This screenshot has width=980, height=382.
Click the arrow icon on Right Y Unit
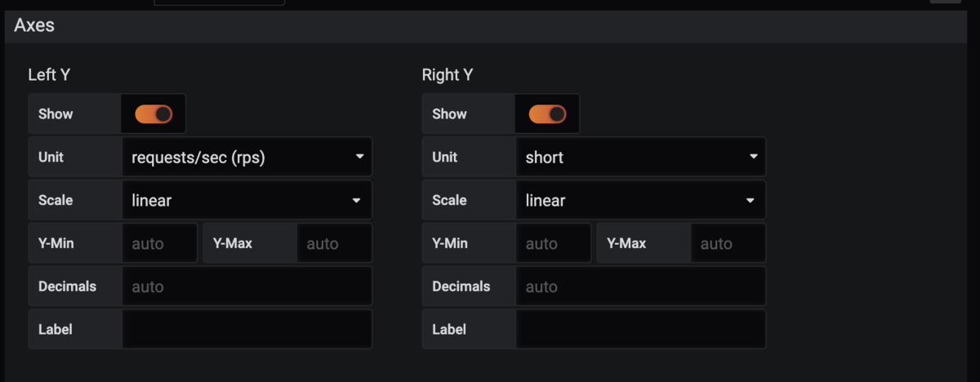[x=753, y=157]
